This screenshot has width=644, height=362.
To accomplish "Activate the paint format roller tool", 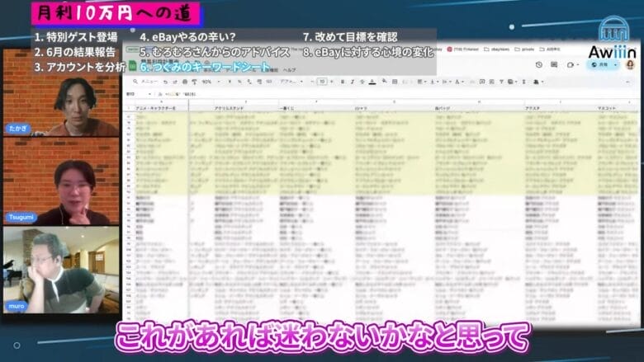I will point(194,82).
